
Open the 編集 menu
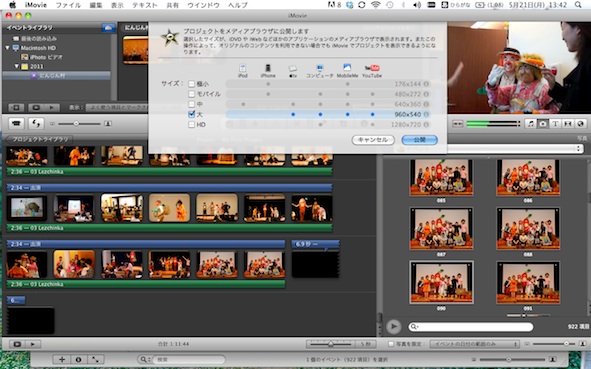click(x=96, y=5)
